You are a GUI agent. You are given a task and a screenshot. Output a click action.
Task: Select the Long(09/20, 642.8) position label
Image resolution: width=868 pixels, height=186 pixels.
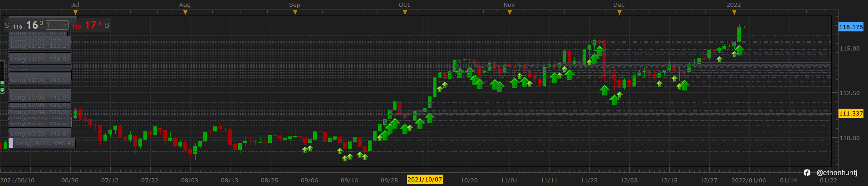pyautogui.click(x=39, y=133)
